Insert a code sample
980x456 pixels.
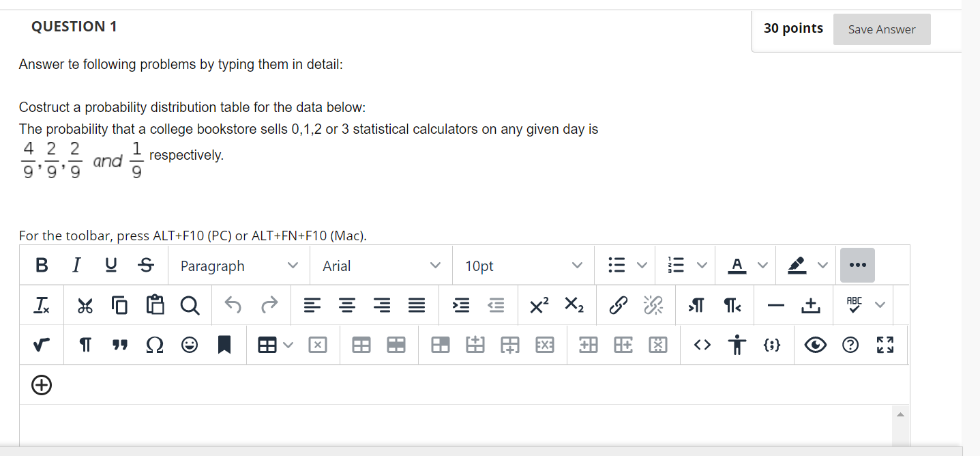point(771,346)
